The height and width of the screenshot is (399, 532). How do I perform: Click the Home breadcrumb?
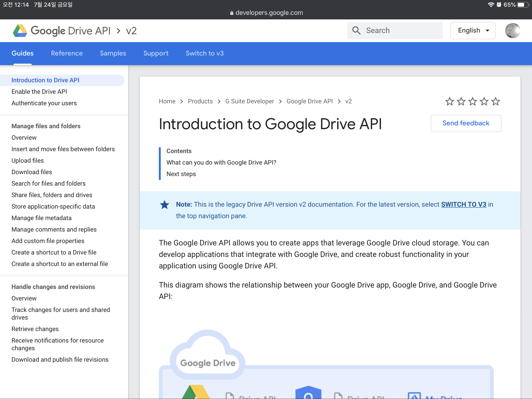[167, 101]
